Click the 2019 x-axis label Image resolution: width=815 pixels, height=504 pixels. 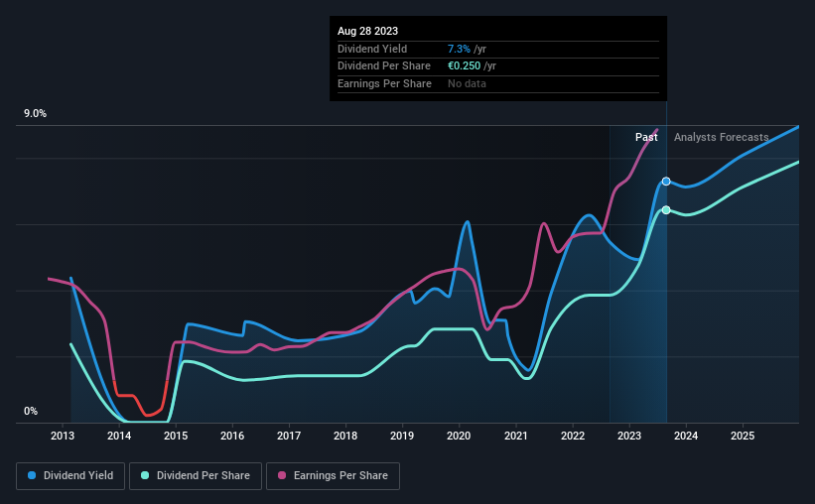(x=402, y=436)
